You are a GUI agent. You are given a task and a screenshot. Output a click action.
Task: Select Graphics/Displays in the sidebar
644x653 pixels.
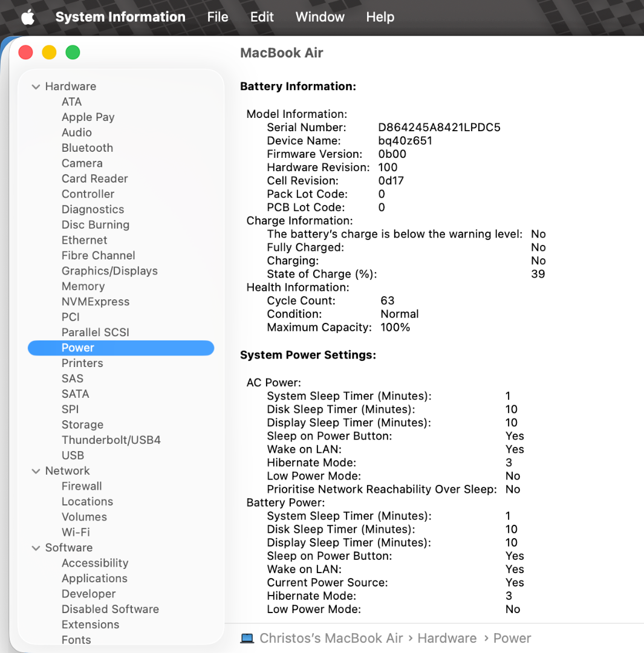pos(109,271)
